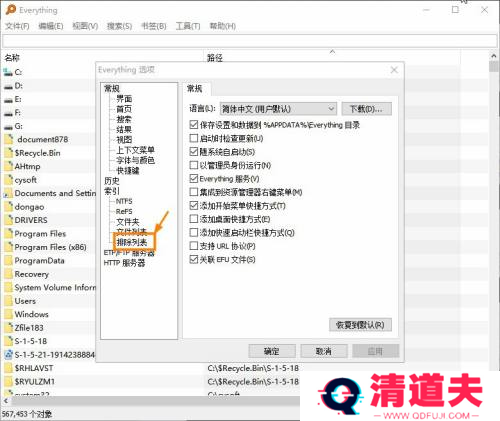Viewport: 500px width, 421px height.
Task: Open the 帮助(H) menu
Action: tap(222, 26)
